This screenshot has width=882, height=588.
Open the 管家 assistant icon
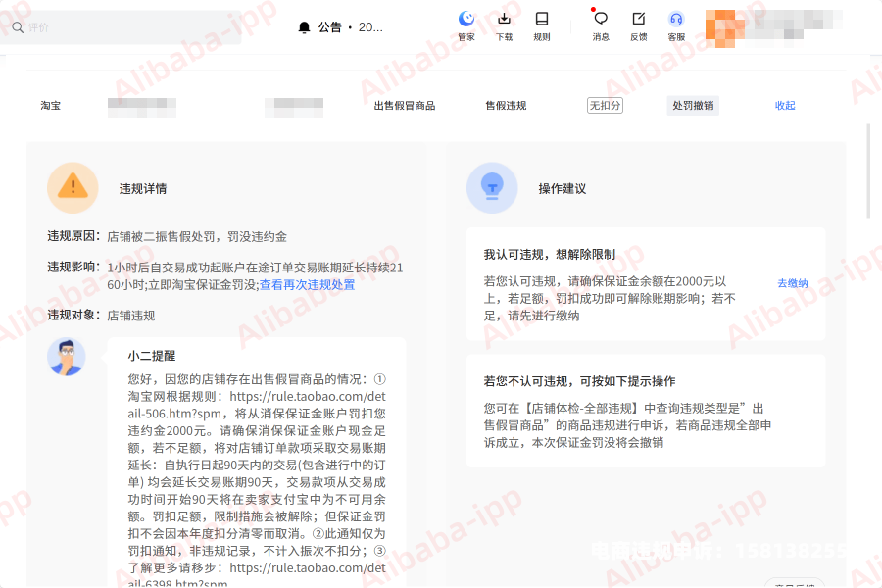point(466,20)
